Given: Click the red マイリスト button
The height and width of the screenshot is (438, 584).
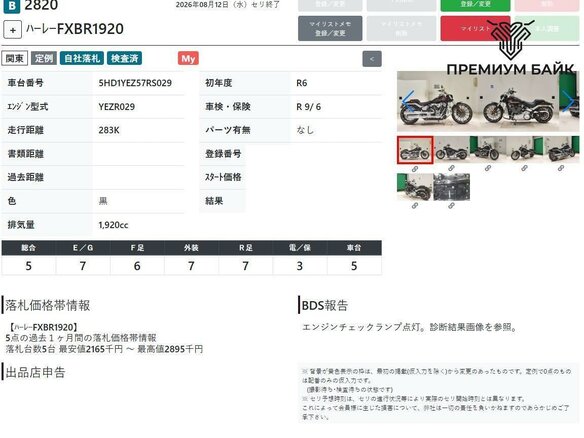Looking at the screenshot, I should click(x=475, y=28).
